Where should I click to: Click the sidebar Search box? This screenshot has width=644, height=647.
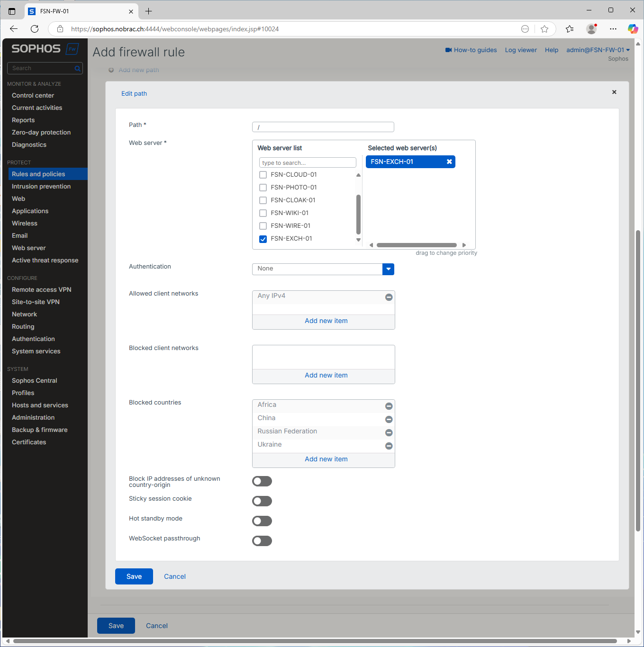click(x=45, y=68)
